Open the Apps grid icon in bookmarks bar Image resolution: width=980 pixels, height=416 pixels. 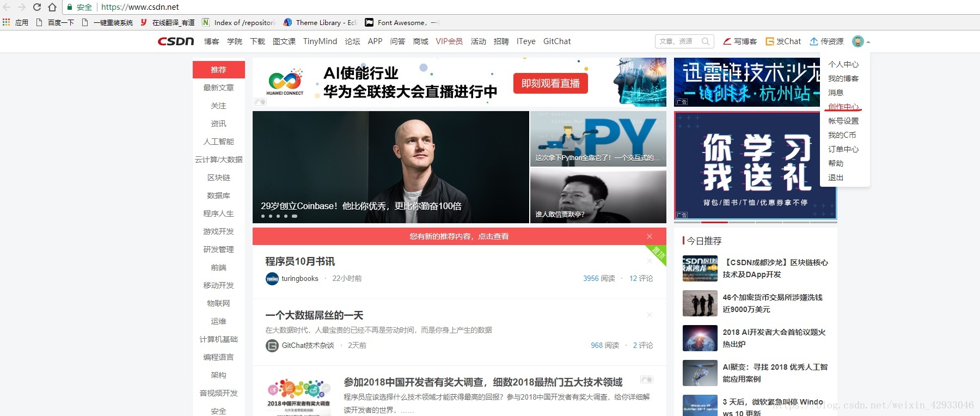[x=7, y=22]
